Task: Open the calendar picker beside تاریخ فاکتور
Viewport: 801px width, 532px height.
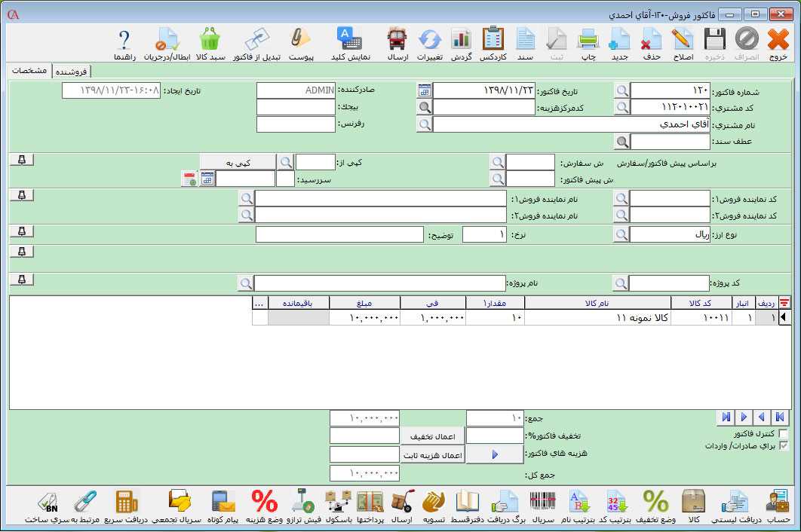Action: point(425,90)
